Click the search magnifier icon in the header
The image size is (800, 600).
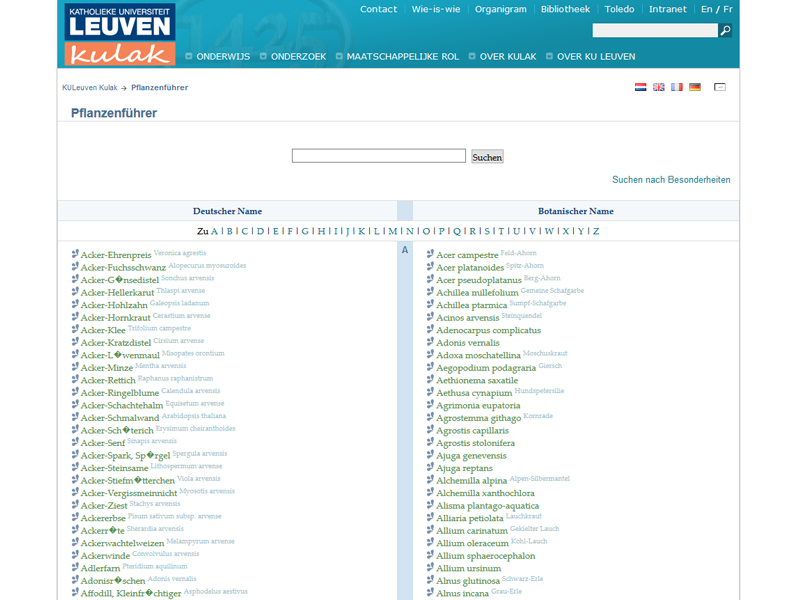[725, 30]
